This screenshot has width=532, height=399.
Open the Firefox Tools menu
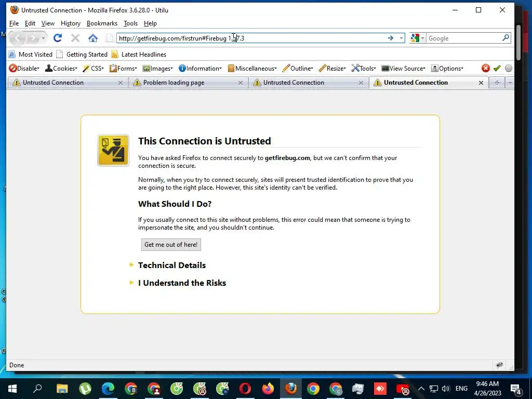(x=130, y=23)
